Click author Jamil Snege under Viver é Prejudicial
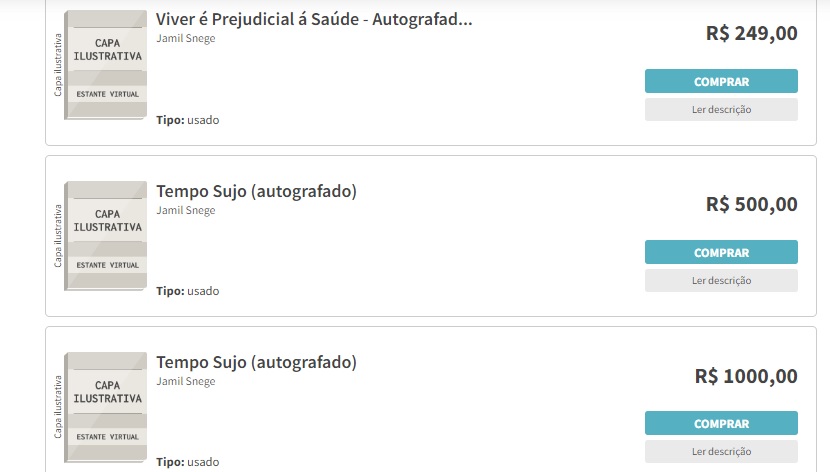This screenshot has height=472, width=830. coord(186,39)
